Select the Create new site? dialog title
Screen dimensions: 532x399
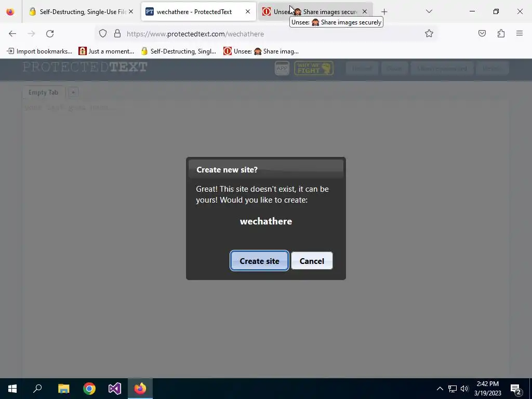pos(227,170)
